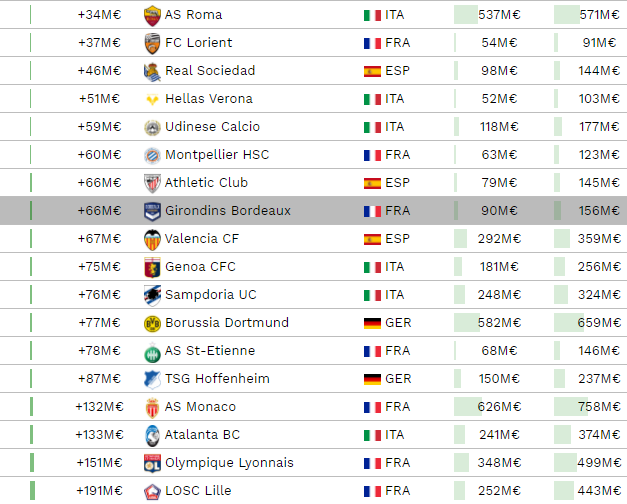Screen dimensions: 627x504
Task: Click the AS Monaco crest icon
Action: (x=152, y=408)
